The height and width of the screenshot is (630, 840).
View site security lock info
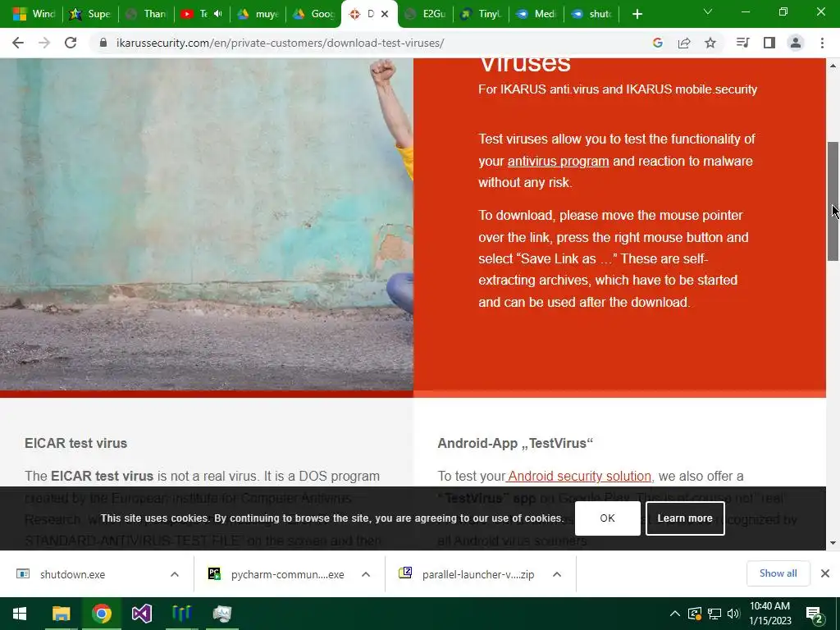[x=104, y=43]
